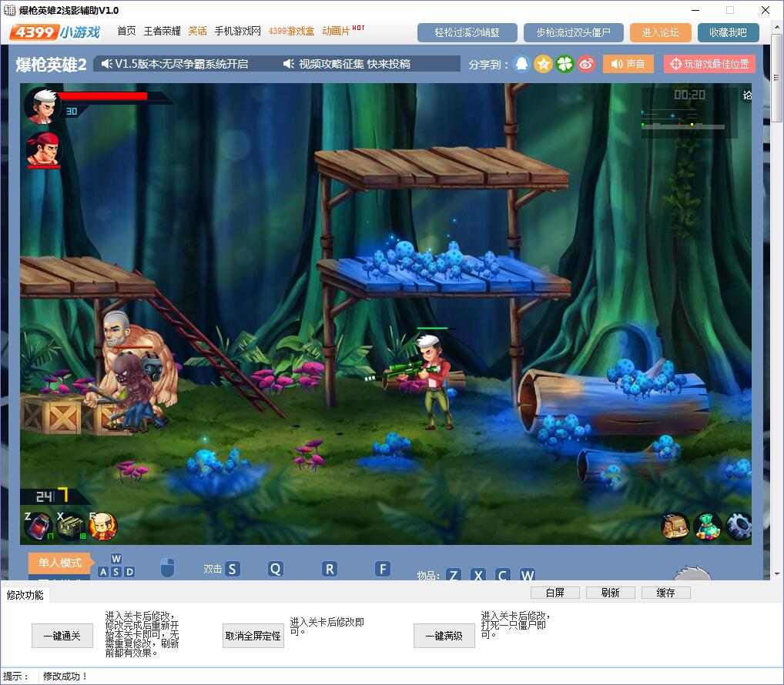Click the 物品 Z key icon
784x685 pixels.
point(454,575)
